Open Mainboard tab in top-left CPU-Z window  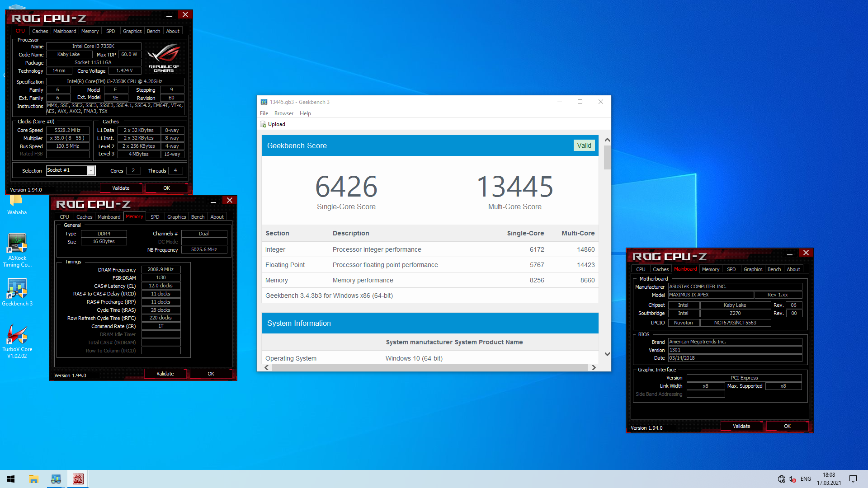[x=65, y=31]
